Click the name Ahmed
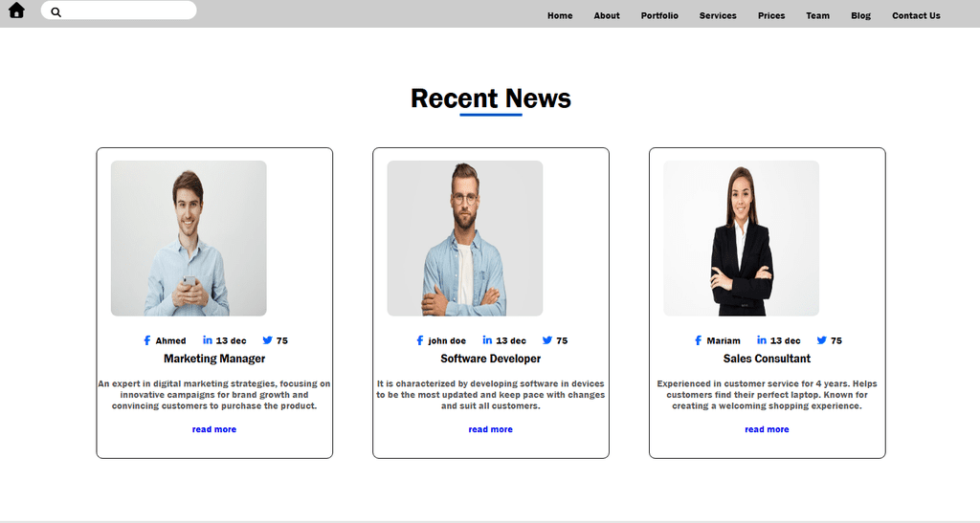 pyautogui.click(x=170, y=340)
